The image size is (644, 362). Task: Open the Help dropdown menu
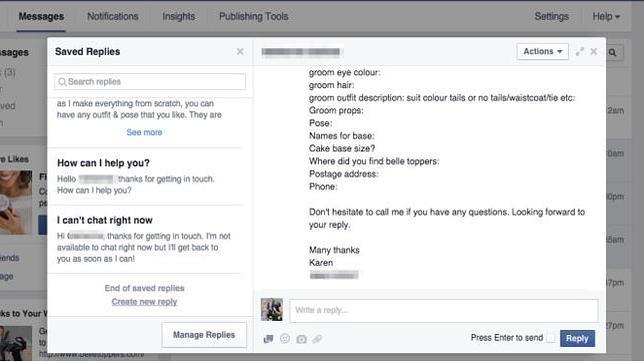point(606,16)
